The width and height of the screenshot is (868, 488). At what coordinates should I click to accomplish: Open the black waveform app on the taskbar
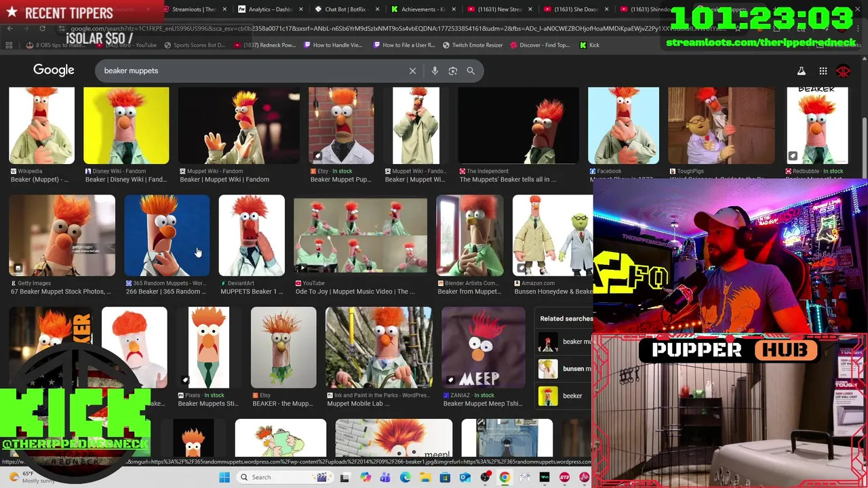click(545, 477)
